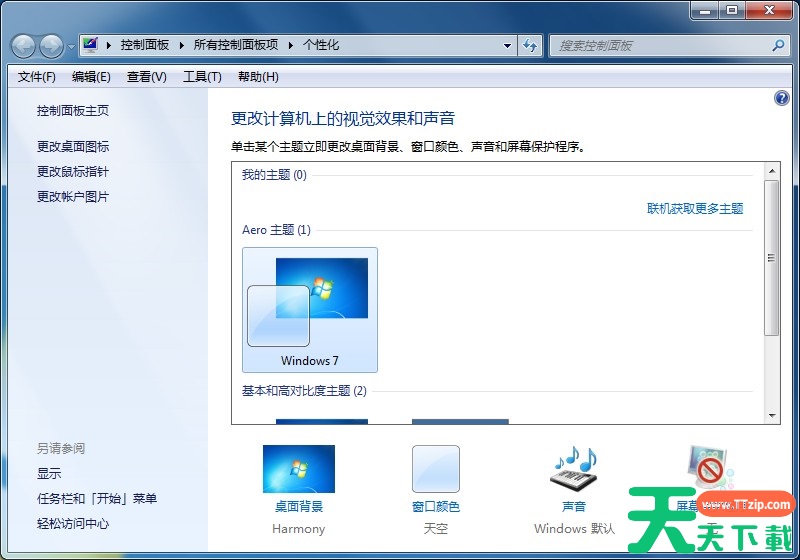Screen dimensions: 800x560
Task: Open 显示 under 另请参阅
Action: (49, 474)
